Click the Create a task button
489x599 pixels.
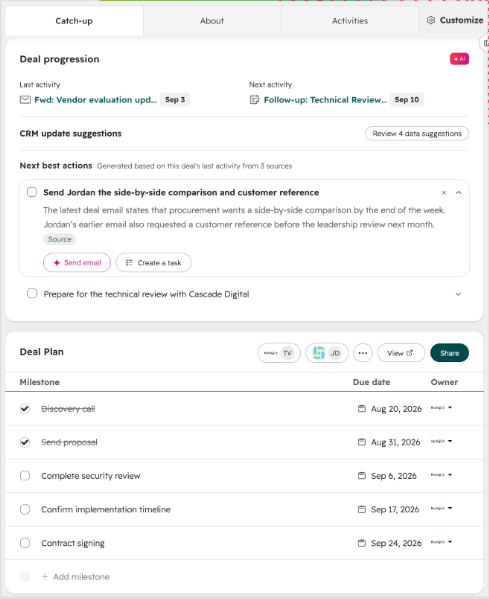154,262
